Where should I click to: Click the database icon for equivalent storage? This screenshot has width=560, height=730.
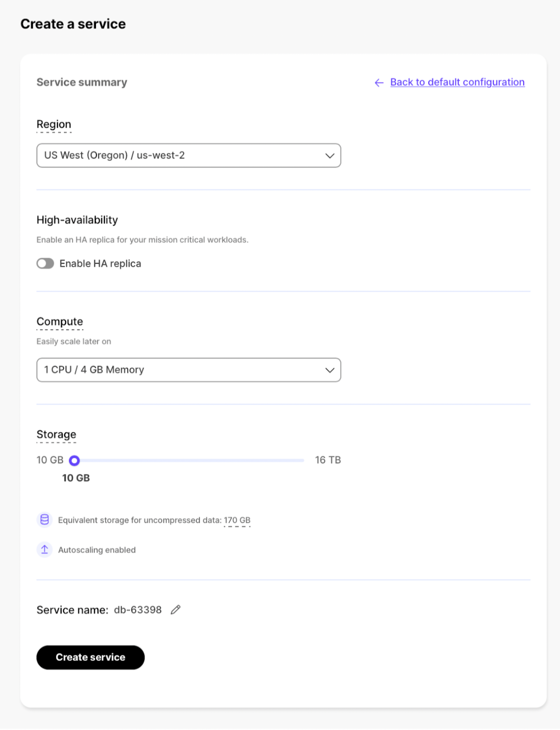point(45,520)
